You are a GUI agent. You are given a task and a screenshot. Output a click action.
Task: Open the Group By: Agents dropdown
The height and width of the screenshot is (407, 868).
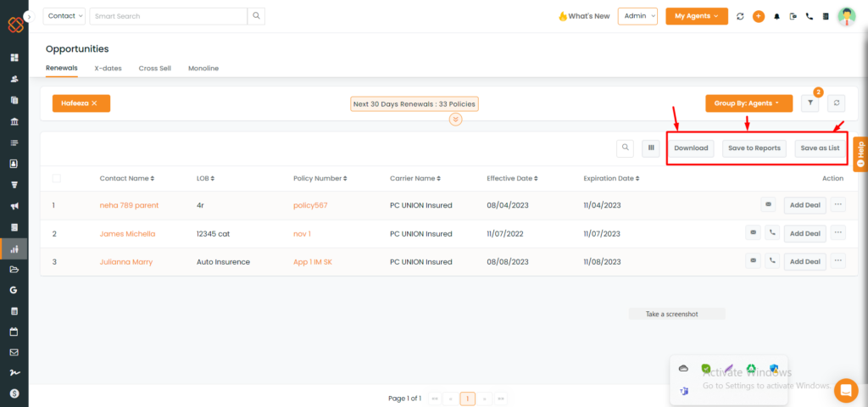(x=749, y=103)
